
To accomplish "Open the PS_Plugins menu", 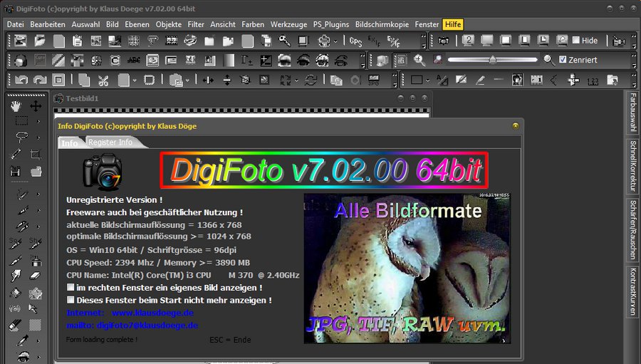I will 331,24.
